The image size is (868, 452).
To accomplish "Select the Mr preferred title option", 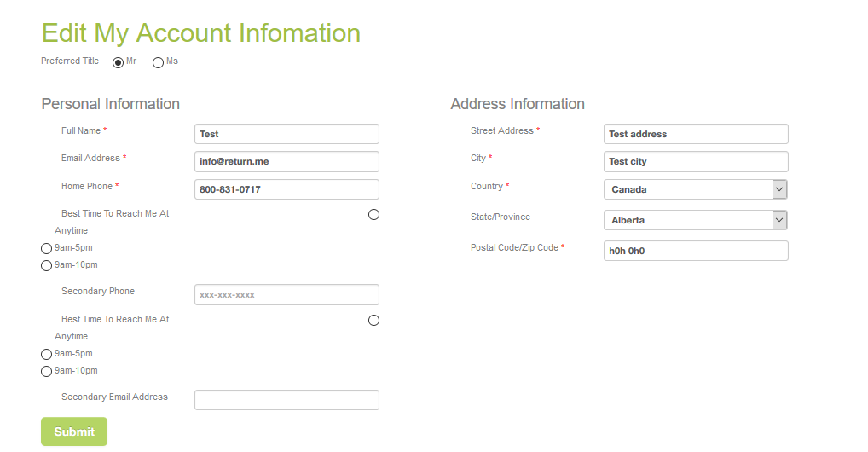I will 119,62.
